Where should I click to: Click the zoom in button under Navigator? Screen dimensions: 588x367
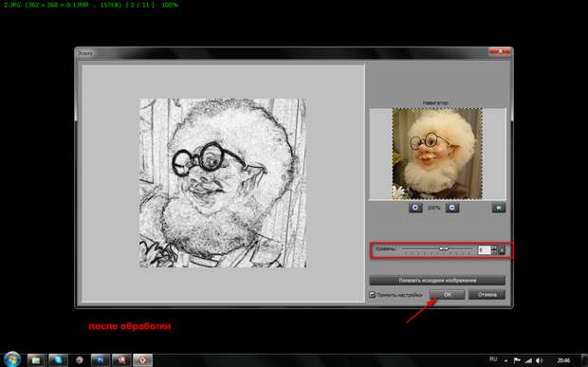pyautogui.click(x=415, y=208)
